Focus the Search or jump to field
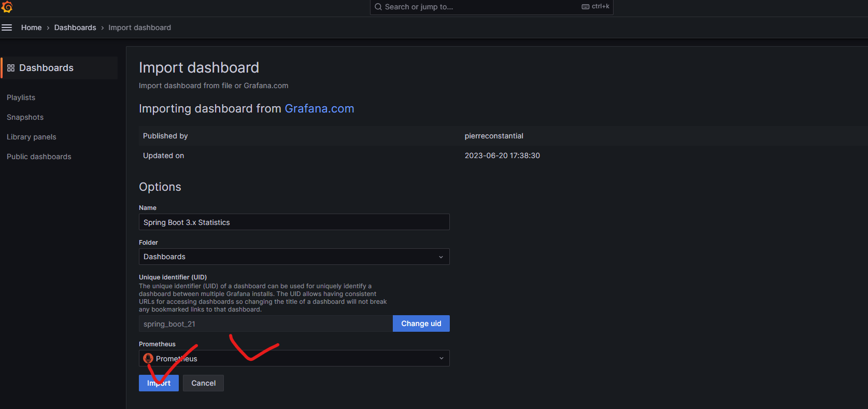868x409 pixels. (x=491, y=7)
